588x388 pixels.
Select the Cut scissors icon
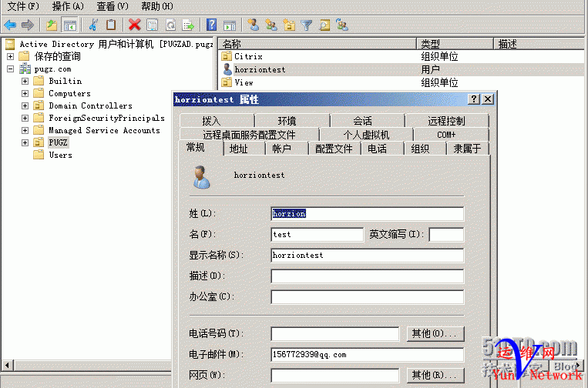pos(93,25)
